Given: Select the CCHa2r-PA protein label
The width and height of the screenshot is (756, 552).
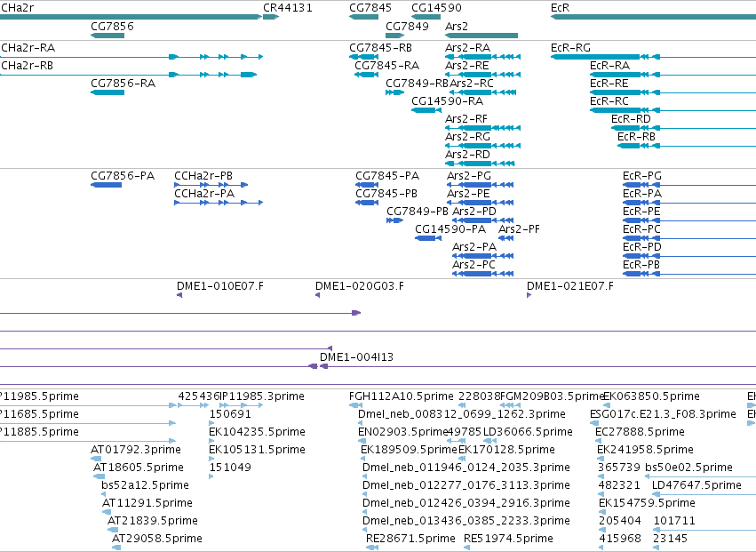Looking at the screenshot, I should point(204,194).
